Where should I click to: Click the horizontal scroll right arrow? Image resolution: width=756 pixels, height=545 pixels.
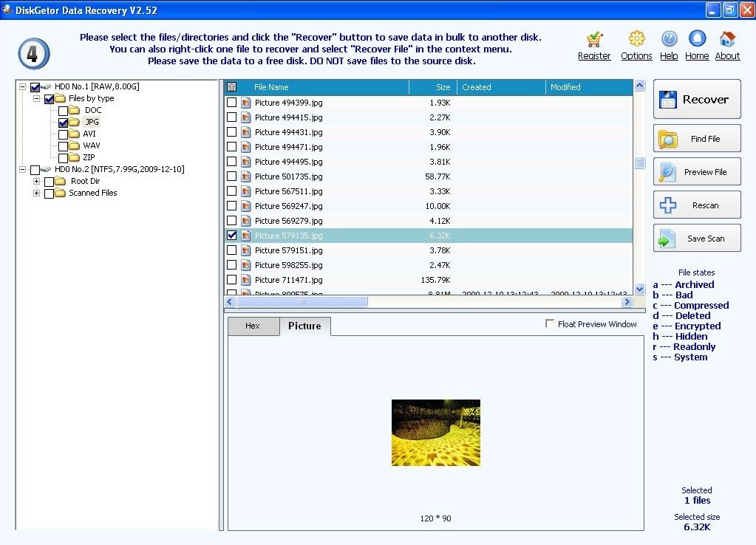coord(627,302)
